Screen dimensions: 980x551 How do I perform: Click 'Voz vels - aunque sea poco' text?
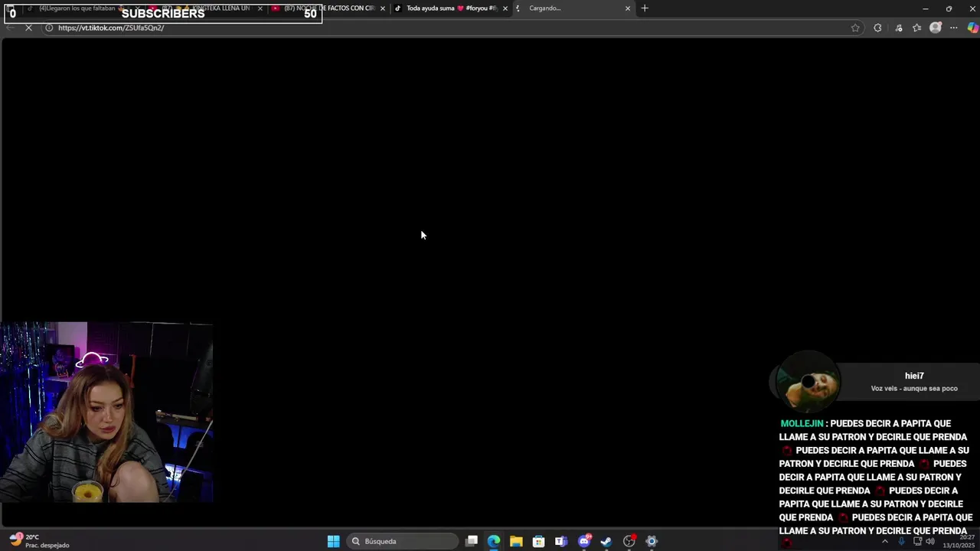coord(914,389)
